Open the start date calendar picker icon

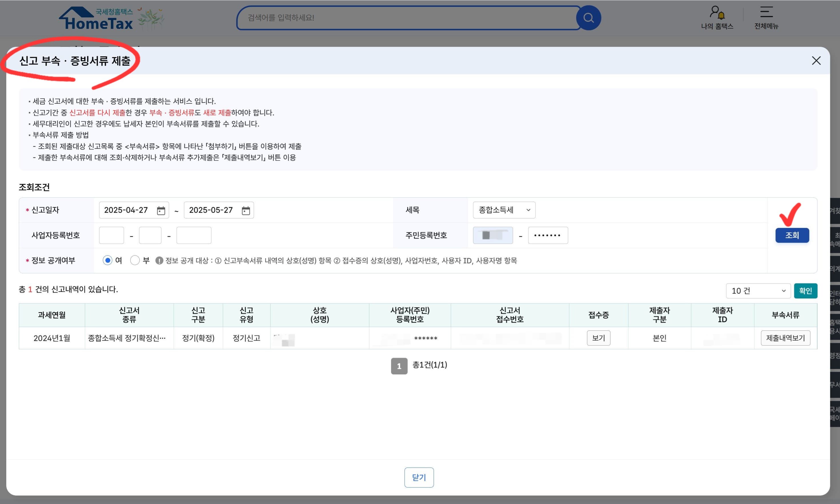[x=161, y=210]
